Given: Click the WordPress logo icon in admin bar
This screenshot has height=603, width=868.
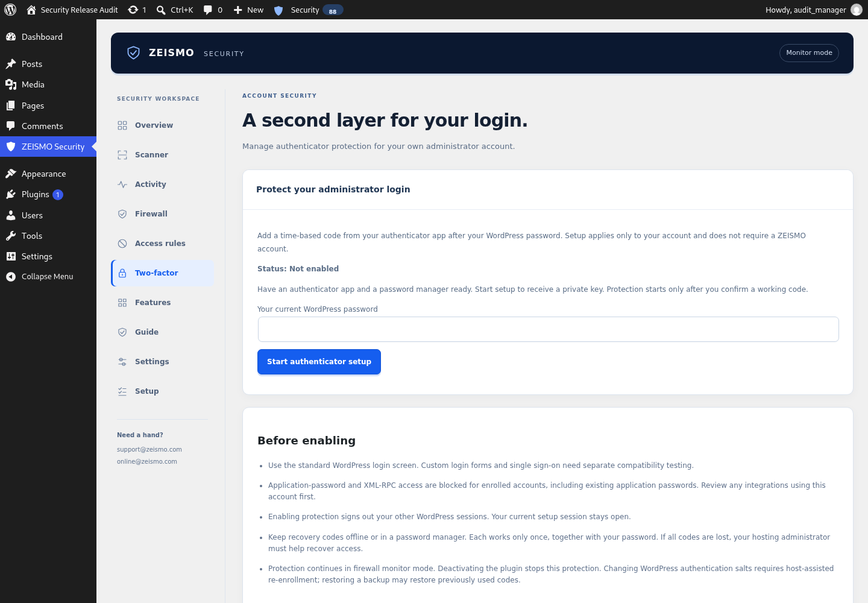Looking at the screenshot, I should (x=10, y=10).
